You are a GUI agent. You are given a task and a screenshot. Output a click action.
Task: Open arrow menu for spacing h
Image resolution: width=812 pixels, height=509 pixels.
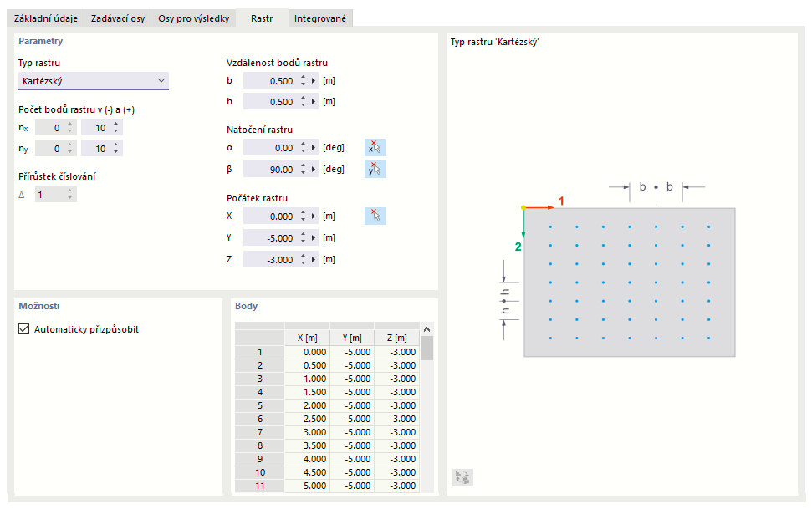point(314,101)
